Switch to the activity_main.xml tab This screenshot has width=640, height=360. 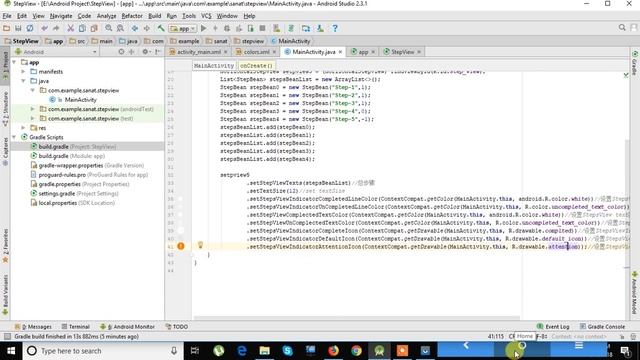198,52
